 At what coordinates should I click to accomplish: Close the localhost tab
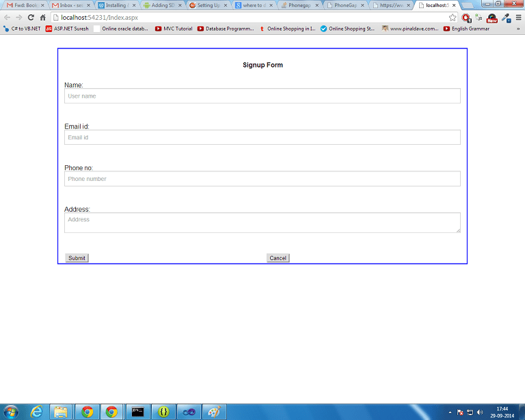(454, 5)
